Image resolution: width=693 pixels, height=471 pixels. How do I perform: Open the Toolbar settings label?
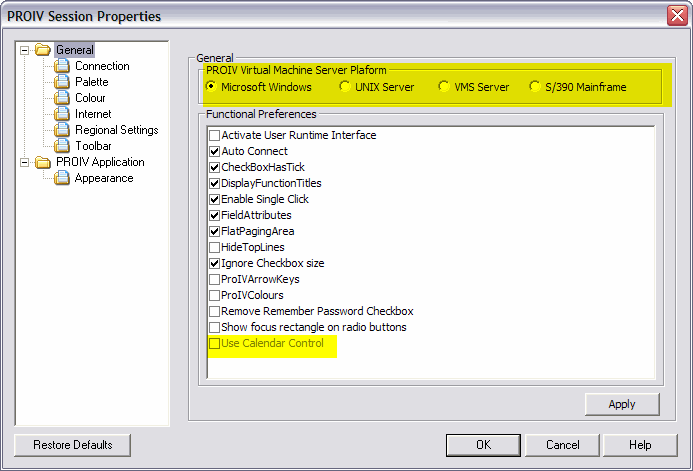point(93,146)
